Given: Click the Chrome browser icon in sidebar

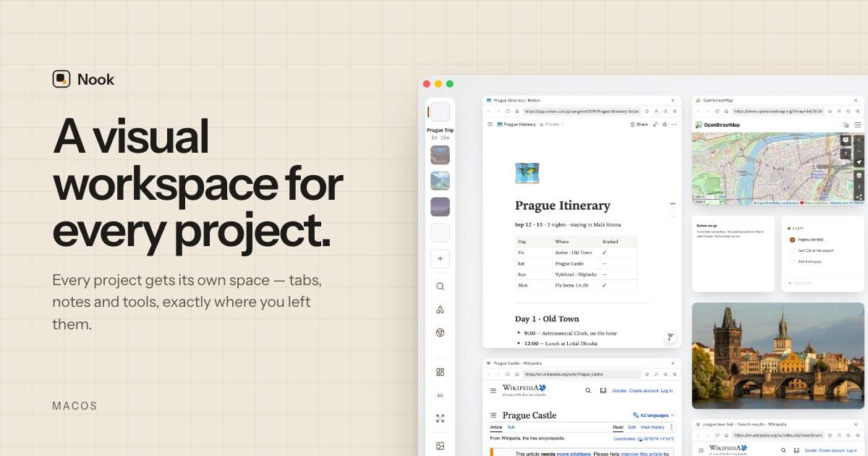Looking at the screenshot, I should click(x=440, y=332).
